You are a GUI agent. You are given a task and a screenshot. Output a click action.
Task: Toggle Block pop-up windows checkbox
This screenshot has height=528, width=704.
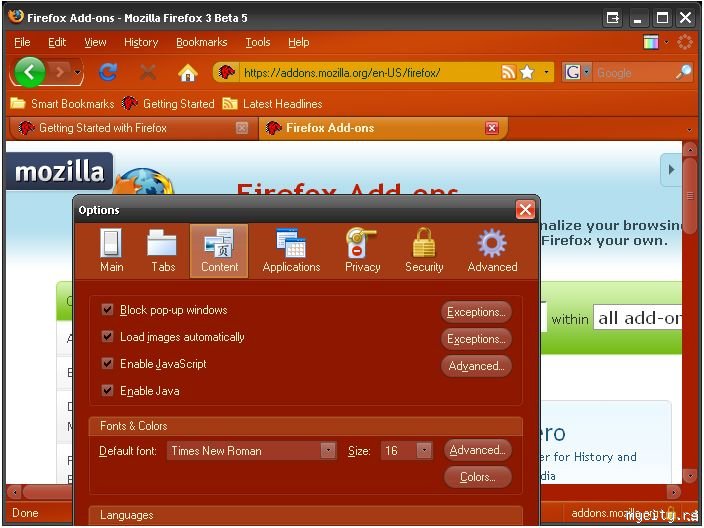[107, 309]
